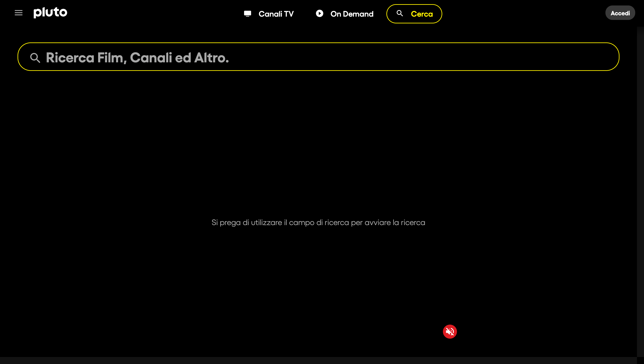Click the word Demand in the top navigation
This screenshot has width=644, height=364.
click(x=358, y=14)
